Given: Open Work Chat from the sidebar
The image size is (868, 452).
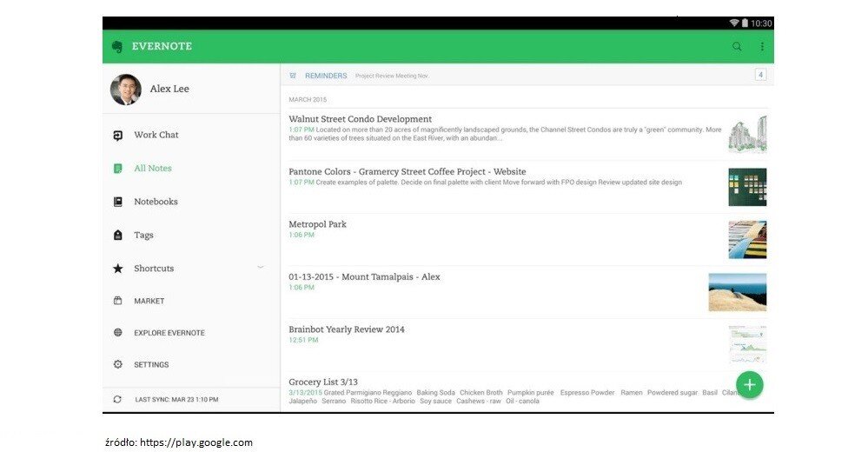Looking at the screenshot, I should point(156,135).
